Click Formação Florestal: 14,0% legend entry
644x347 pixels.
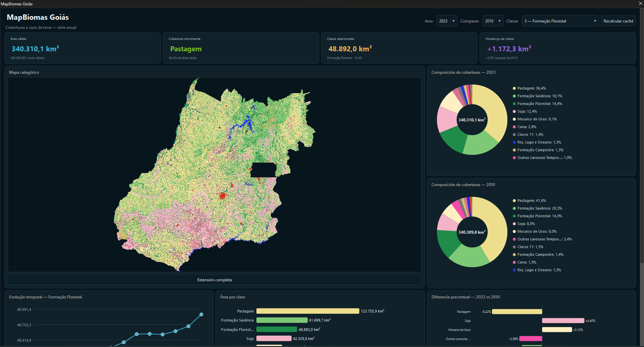pyautogui.click(x=537, y=216)
